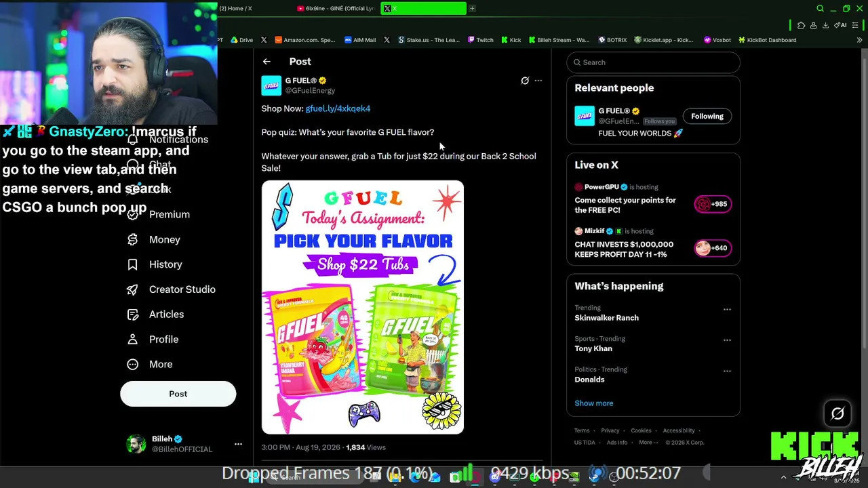Open Creator Studio in the sidebar
868x488 pixels.
tap(172, 289)
